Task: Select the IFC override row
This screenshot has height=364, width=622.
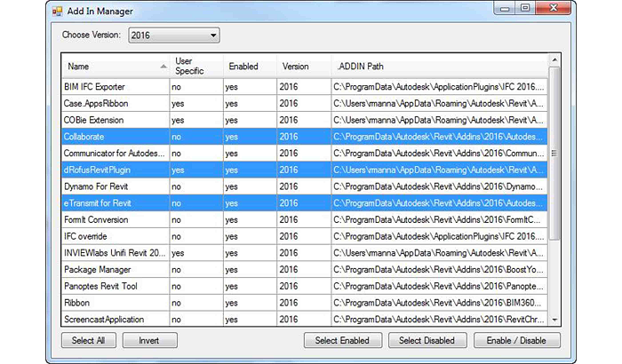Action: coord(304,237)
